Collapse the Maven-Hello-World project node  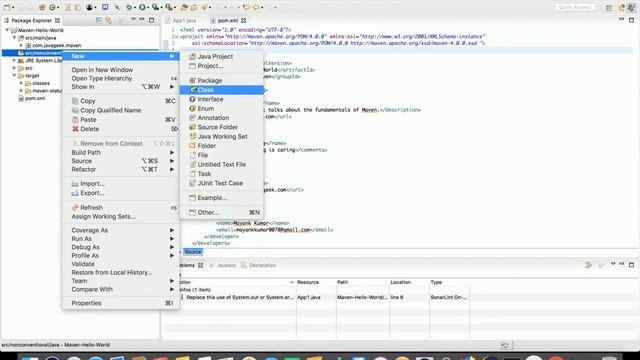pos(7,30)
